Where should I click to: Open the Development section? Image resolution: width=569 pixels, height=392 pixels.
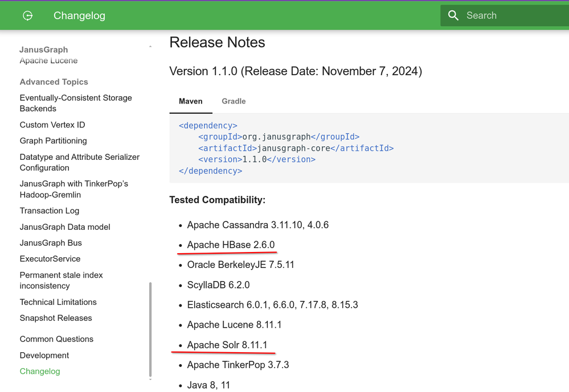tap(44, 356)
